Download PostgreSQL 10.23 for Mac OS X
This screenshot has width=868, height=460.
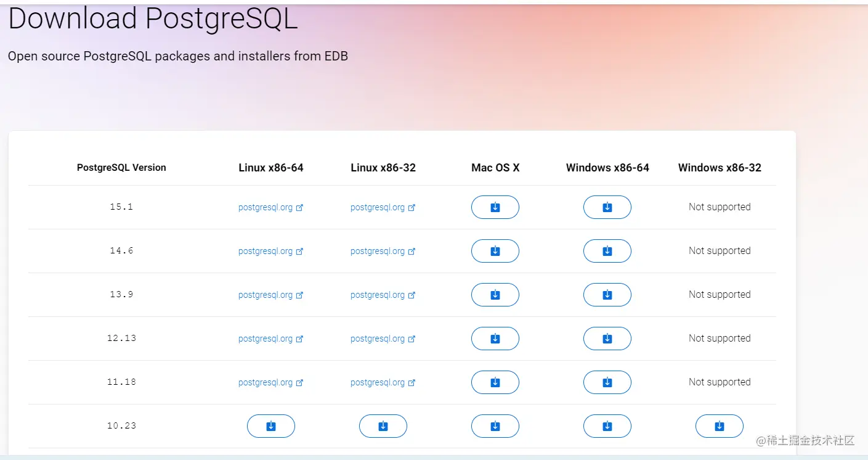(x=495, y=426)
